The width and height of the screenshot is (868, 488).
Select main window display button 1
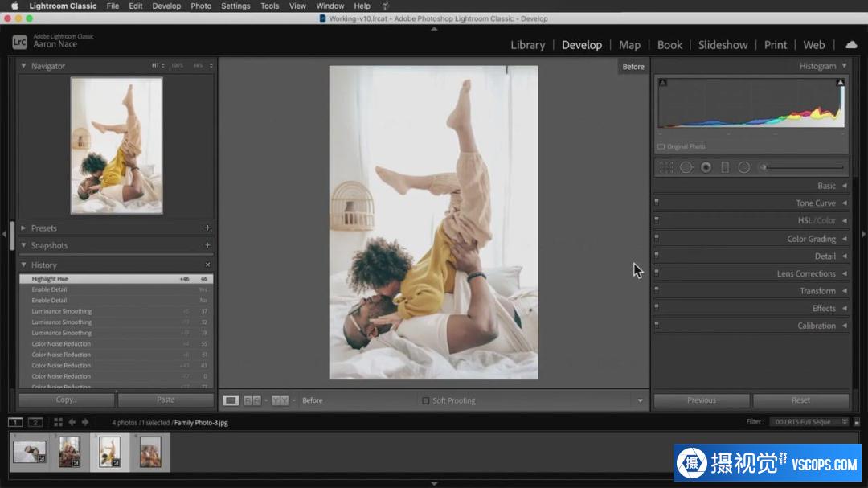[x=15, y=422]
